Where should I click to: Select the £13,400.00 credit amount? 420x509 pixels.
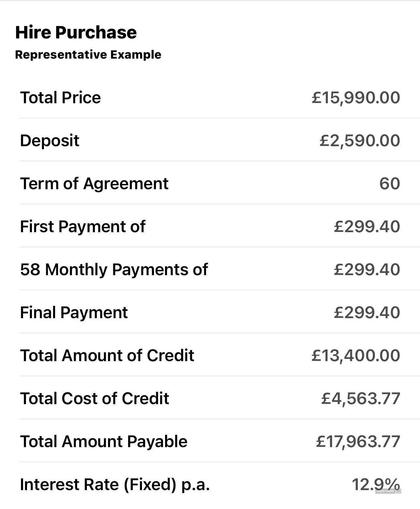(356, 356)
